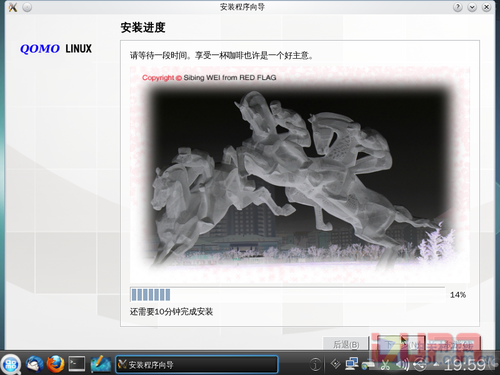This screenshot has height=375, width=500.
Task: Click the round button beside the titlebar X icon
Action: point(27,7)
